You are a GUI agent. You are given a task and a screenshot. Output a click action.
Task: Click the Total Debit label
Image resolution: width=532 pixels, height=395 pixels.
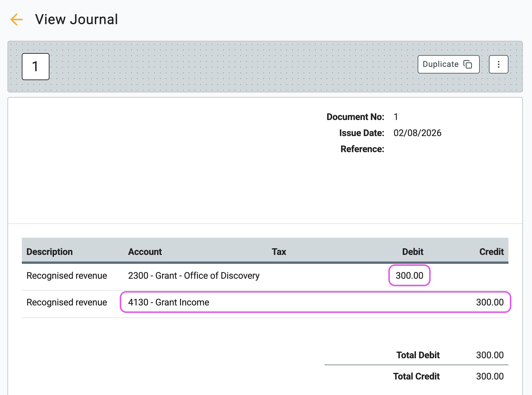(418, 355)
